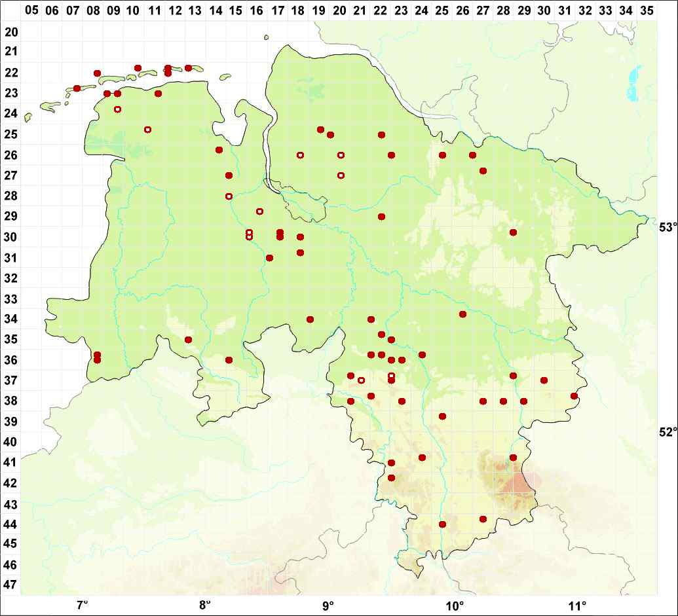Click filled dot in row 44, column 25
The width and height of the screenshot is (678, 616).
442,524
